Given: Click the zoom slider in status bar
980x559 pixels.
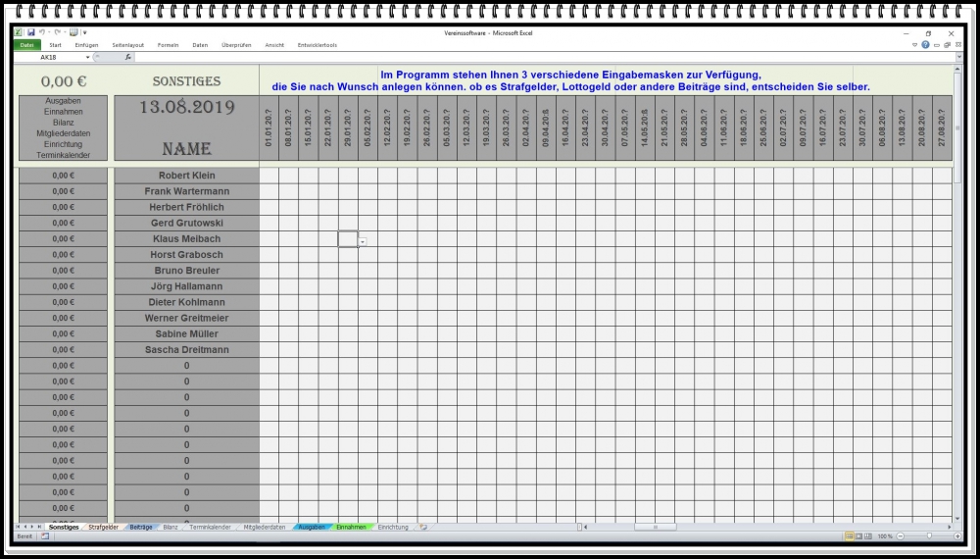Looking at the screenshot, I should [929, 536].
